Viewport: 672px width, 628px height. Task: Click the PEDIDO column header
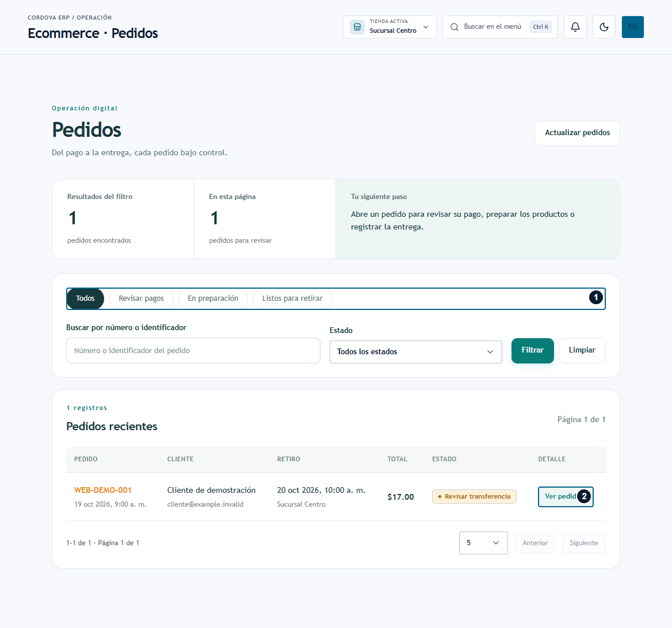[x=86, y=459]
